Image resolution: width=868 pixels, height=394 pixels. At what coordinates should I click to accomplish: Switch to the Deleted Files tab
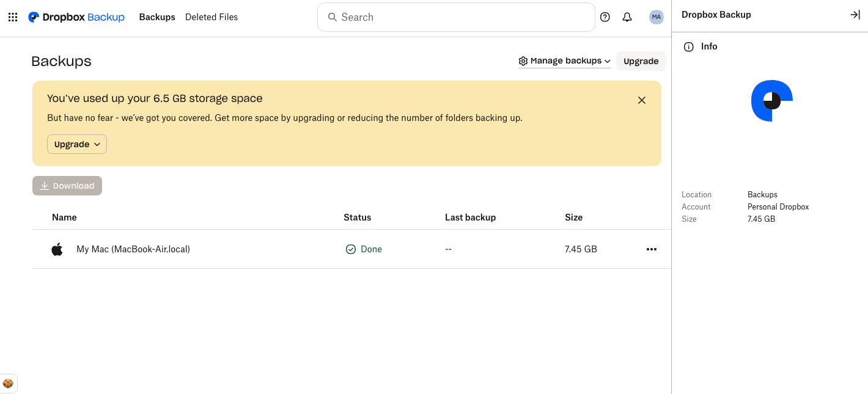(211, 17)
